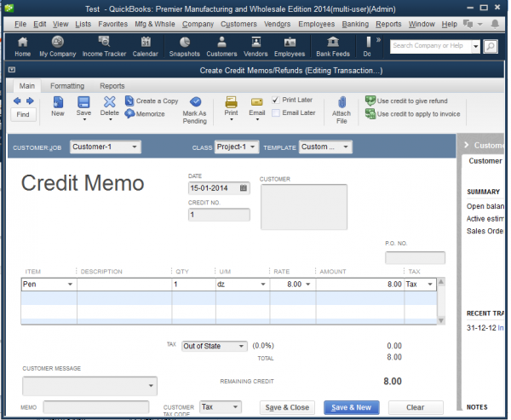The width and height of the screenshot is (511, 420).
Task: Click the Email icon
Action: pyautogui.click(x=257, y=107)
